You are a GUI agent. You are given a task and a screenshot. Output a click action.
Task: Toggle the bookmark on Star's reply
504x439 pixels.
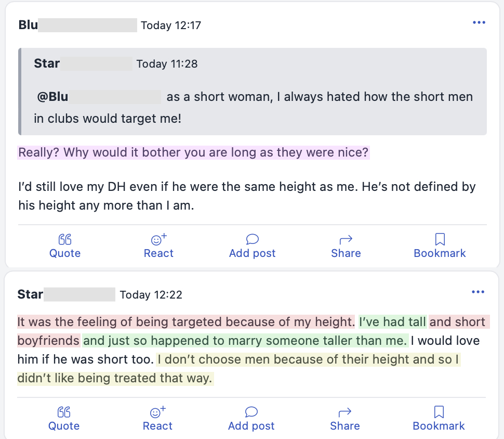click(x=439, y=411)
